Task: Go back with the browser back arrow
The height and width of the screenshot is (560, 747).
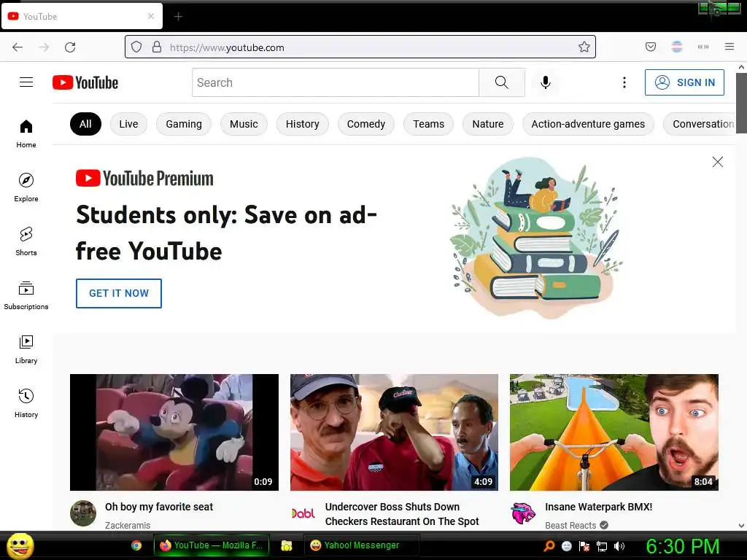Action: (x=18, y=47)
